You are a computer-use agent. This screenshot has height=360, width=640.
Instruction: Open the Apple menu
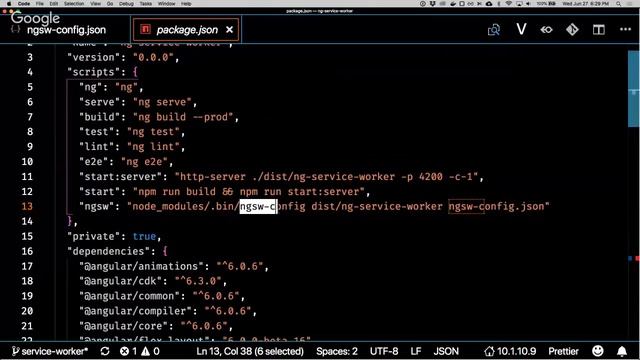click(9, 4)
